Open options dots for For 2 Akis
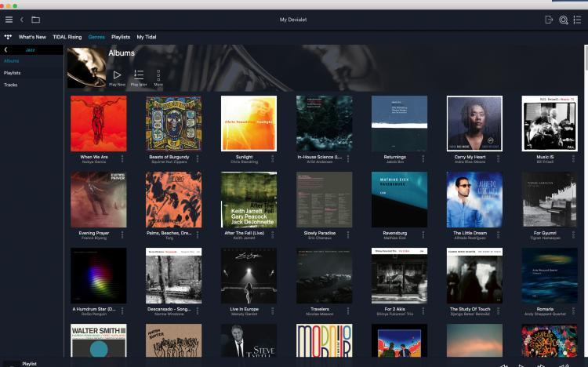This screenshot has width=588, height=367. pyautogui.click(x=423, y=311)
